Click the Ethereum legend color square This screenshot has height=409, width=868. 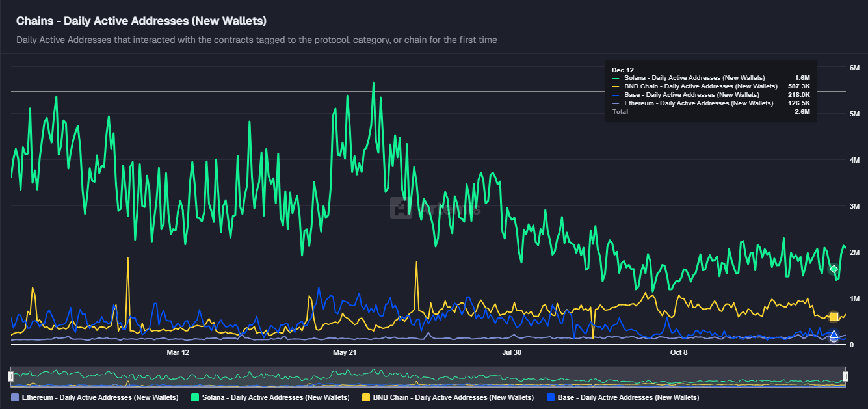[x=16, y=397]
